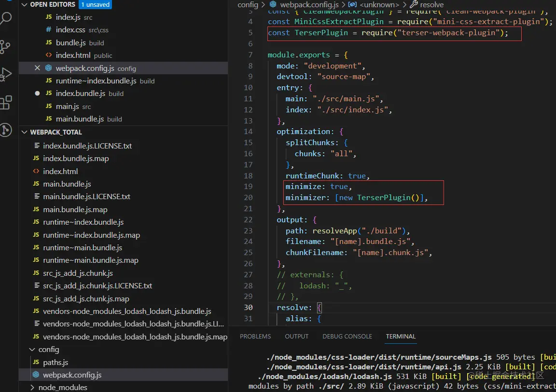Open index.css in open editors
This screenshot has width=556, height=392.
click(x=124, y=30)
